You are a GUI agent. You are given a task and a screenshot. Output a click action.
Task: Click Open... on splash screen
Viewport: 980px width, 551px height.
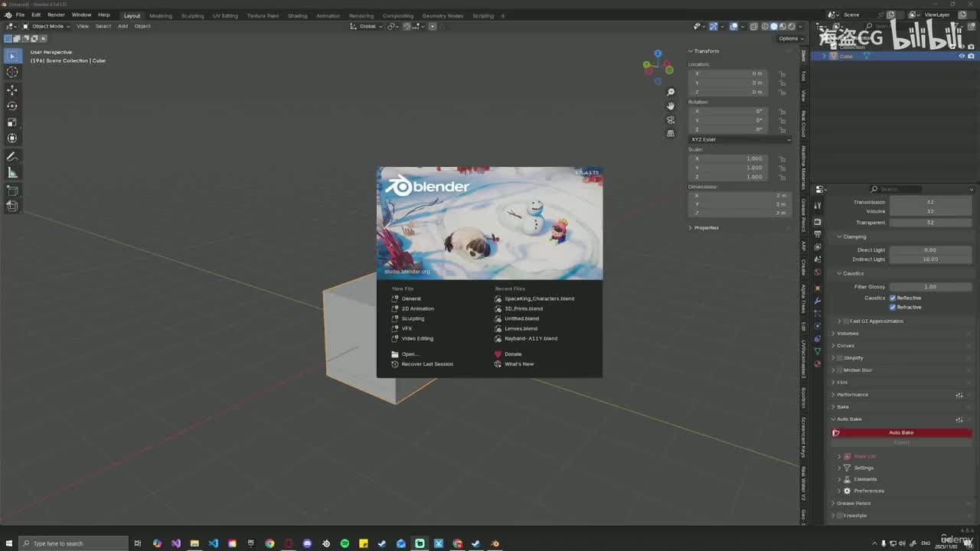[410, 354]
